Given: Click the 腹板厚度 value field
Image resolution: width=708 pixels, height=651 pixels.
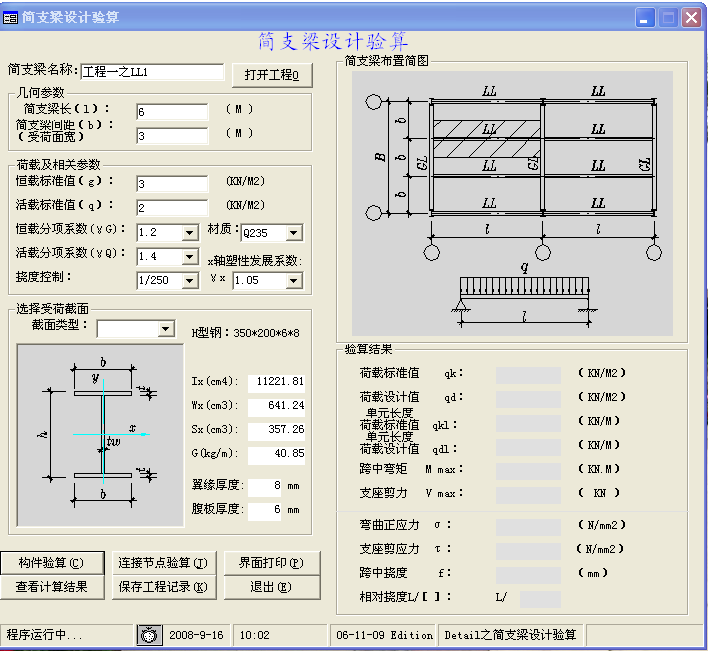Looking at the screenshot, I should tap(265, 510).
